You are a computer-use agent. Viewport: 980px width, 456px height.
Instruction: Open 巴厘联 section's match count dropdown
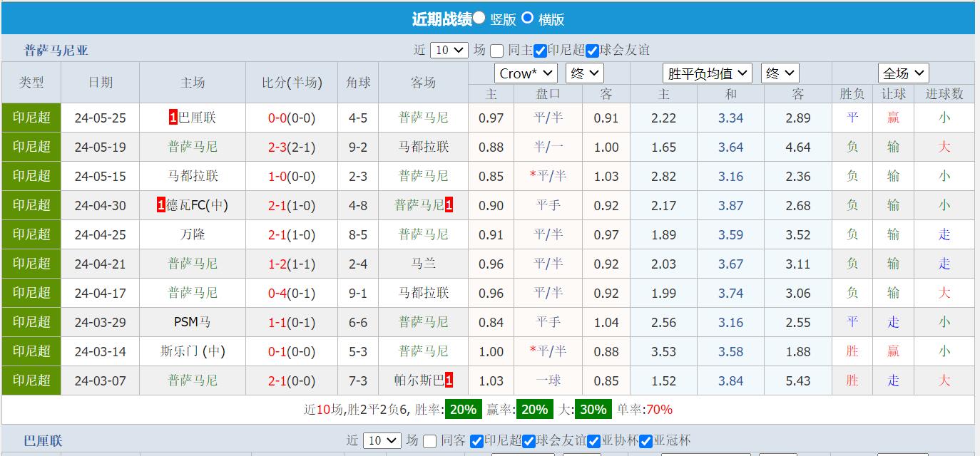click(382, 441)
